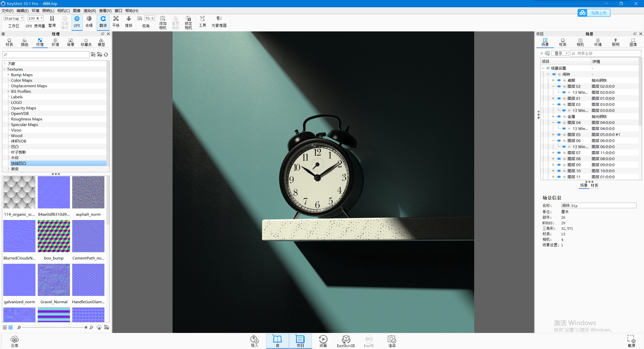Open the 渲染 render dialog at bottom

pos(391,341)
